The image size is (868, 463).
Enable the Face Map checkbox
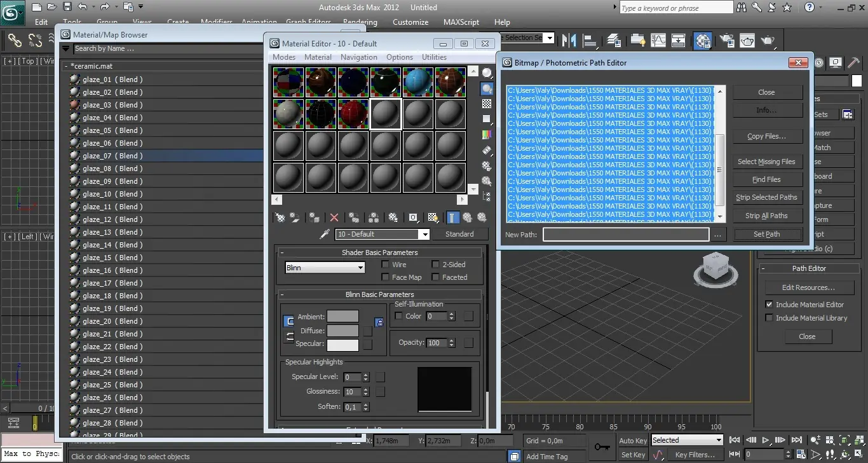click(385, 277)
